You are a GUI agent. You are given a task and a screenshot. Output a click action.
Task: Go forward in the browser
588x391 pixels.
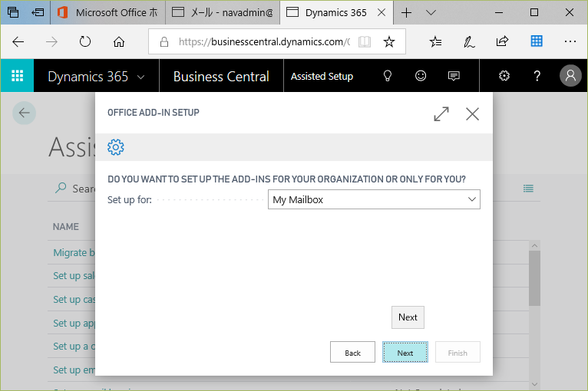51,41
